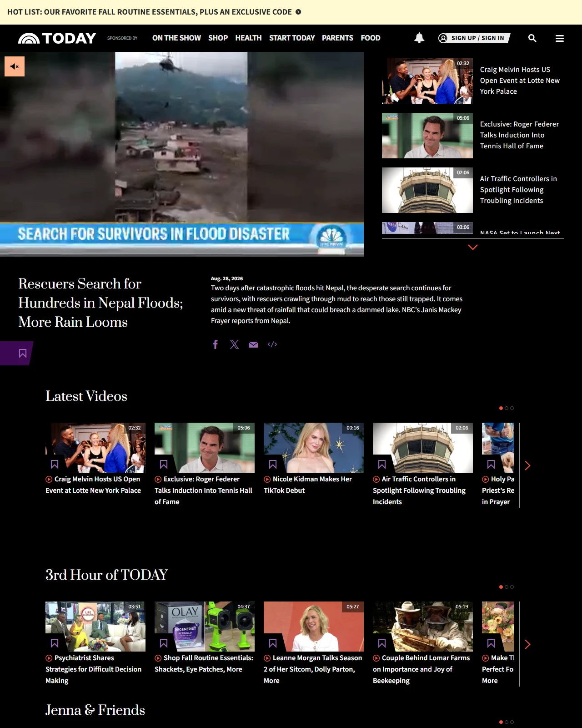Bookmark Holy Pa video in Latest Videos
The image size is (582, 728).
[491, 465]
